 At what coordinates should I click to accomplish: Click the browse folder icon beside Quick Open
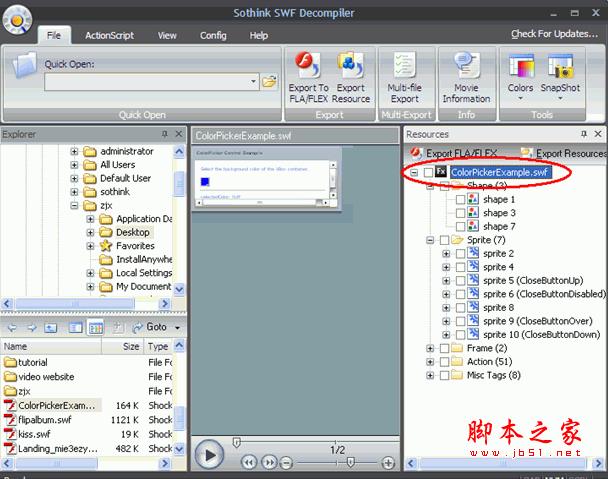(269, 82)
